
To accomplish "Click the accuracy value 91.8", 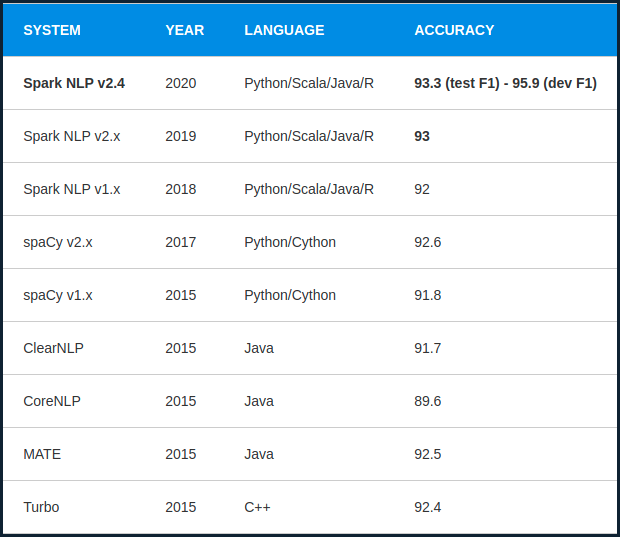I will (x=427, y=295).
